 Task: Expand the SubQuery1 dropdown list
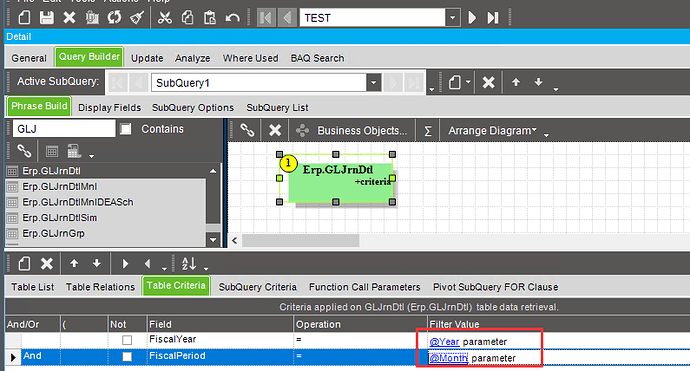[x=374, y=83]
